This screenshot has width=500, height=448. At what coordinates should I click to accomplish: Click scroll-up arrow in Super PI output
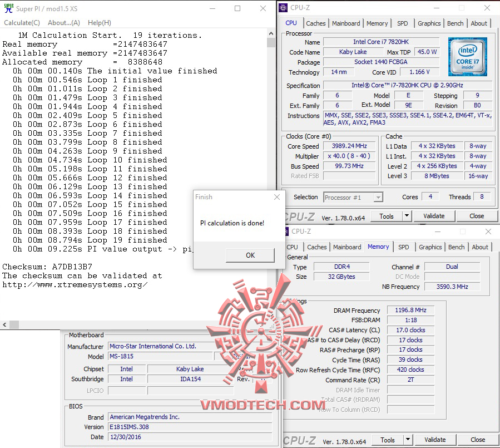pos(271,33)
